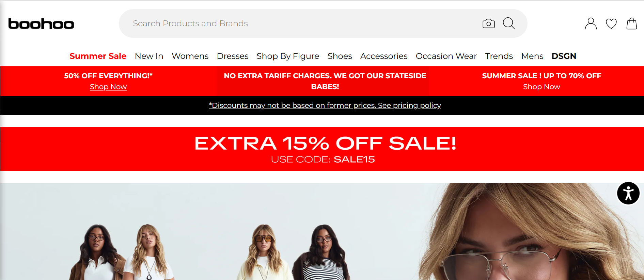Click Shop Now under Summer Sale 70% off
Screen dimensions: 644x280
click(541, 87)
